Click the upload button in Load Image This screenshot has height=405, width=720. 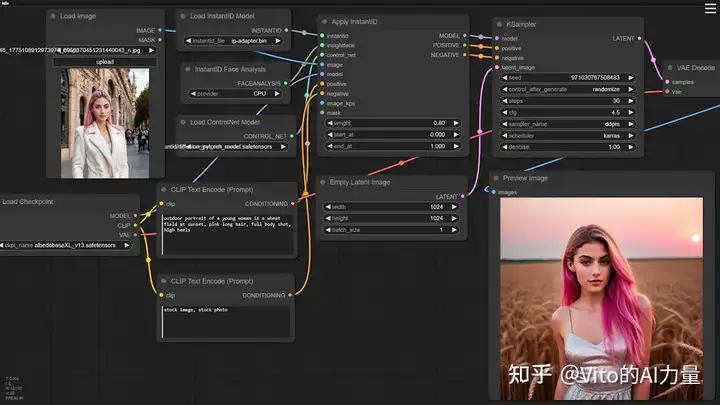(105, 62)
